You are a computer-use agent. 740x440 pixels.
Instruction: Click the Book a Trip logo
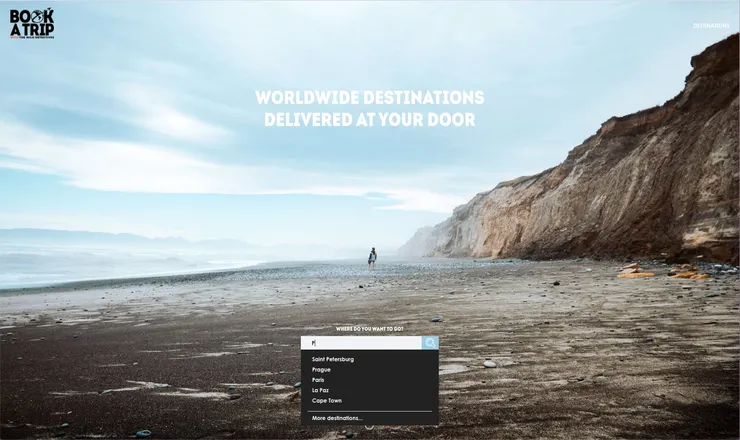coord(32,24)
